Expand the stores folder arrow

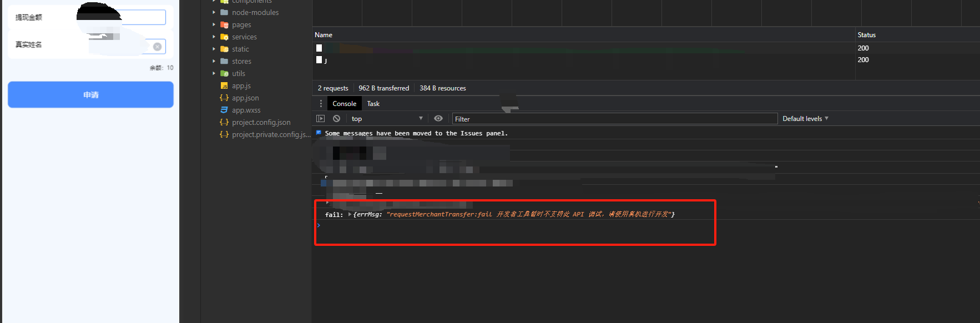click(x=214, y=61)
